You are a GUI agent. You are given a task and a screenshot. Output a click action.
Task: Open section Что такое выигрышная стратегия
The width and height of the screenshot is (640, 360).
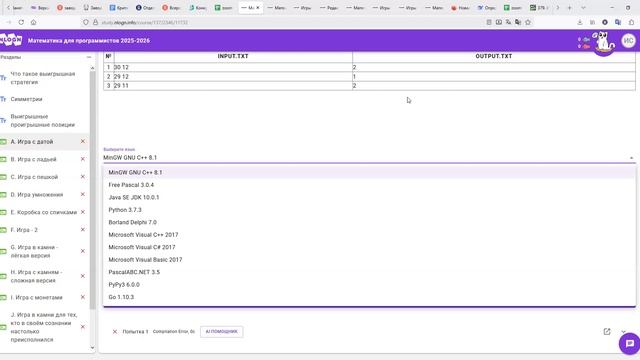(42, 78)
